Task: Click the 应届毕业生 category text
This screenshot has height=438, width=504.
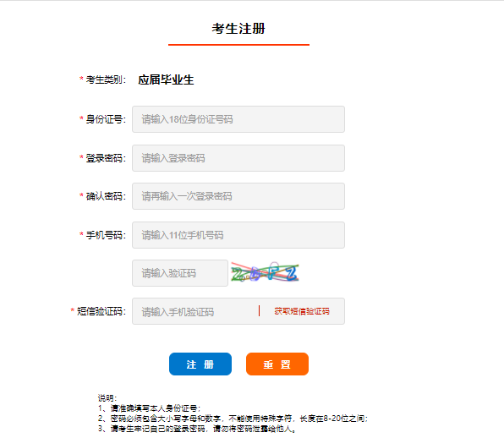Action: point(166,79)
